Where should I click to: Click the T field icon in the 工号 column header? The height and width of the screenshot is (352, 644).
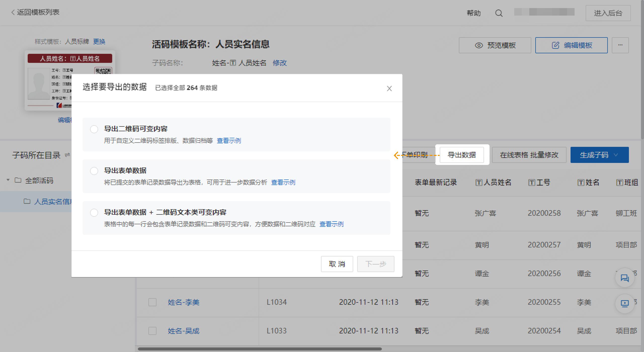pyautogui.click(x=532, y=183)
